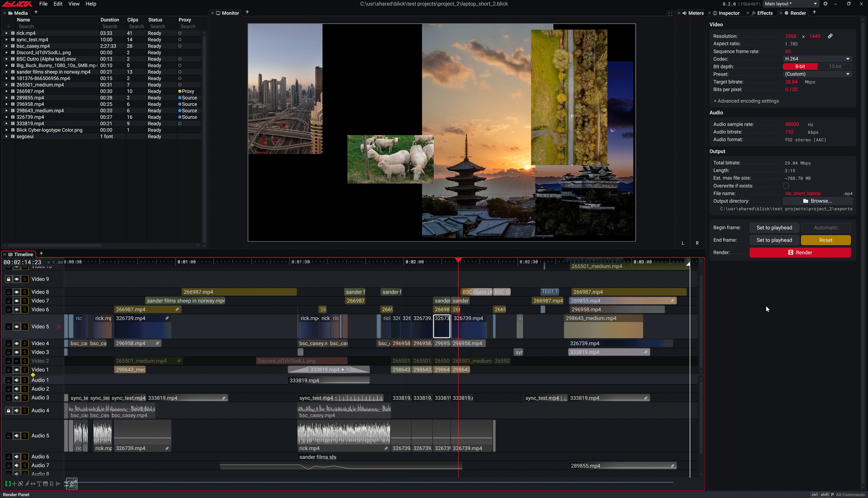Select the bracket selection tool in timeline toolbar
The image size is (868, 498).
coord(8,484)
